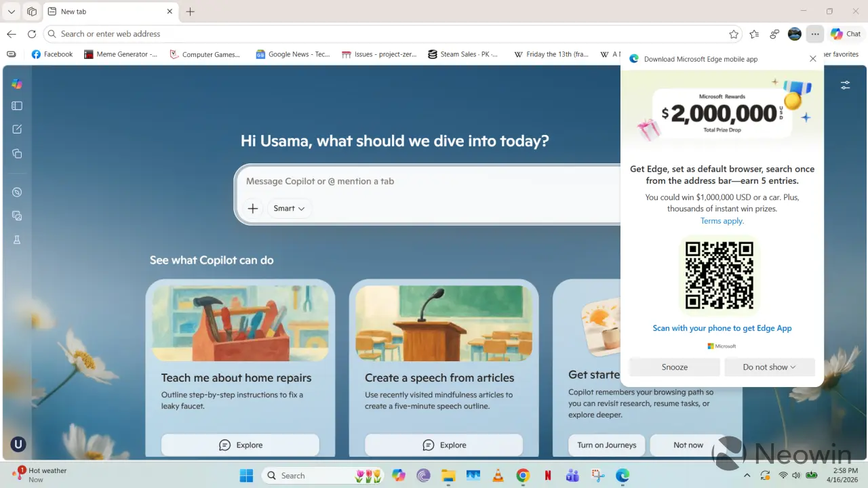Open the Copilot panel toggle in the sidebar
868x488 pixels.
tap(16, 106)
